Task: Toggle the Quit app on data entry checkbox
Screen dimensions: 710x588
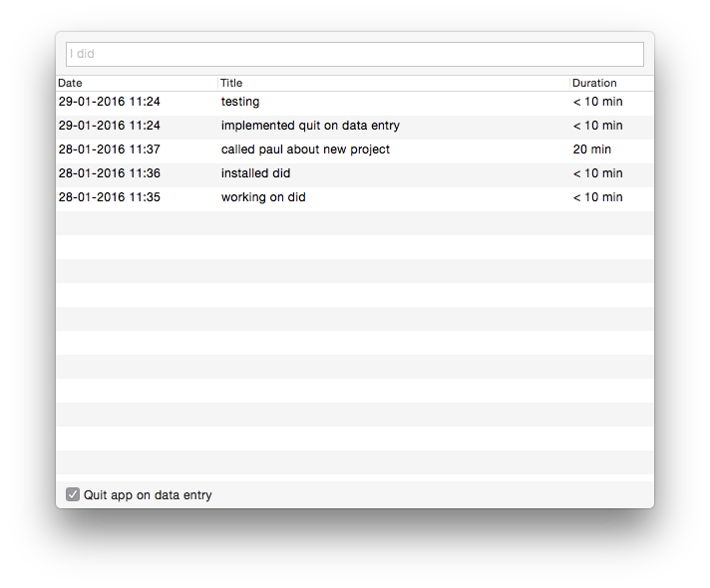Action: pyautogui.click(x=73, y=494)
